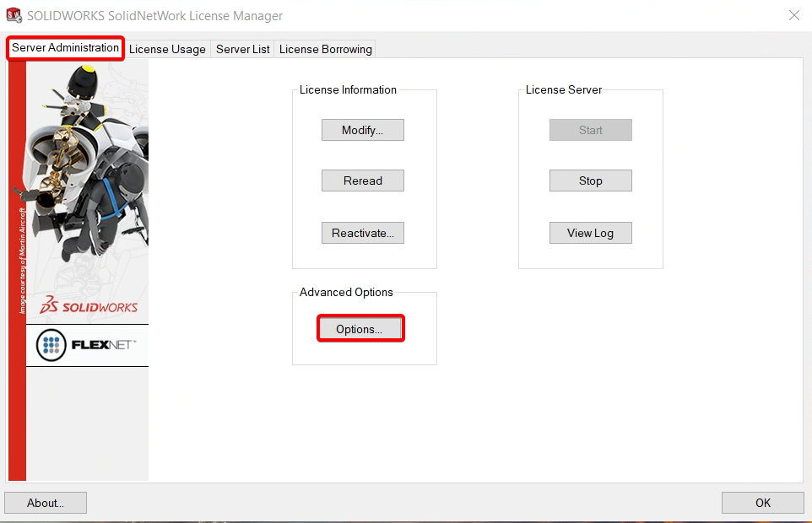Click the grayed-out Start button
The height and width of the screenshot is (523, 812).
coord(590,130)
